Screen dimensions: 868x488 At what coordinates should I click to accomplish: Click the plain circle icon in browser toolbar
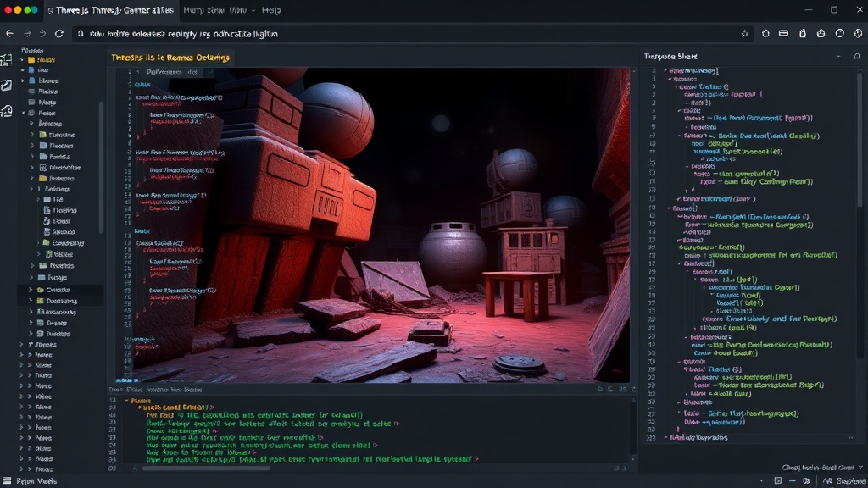tap(840, 34)
